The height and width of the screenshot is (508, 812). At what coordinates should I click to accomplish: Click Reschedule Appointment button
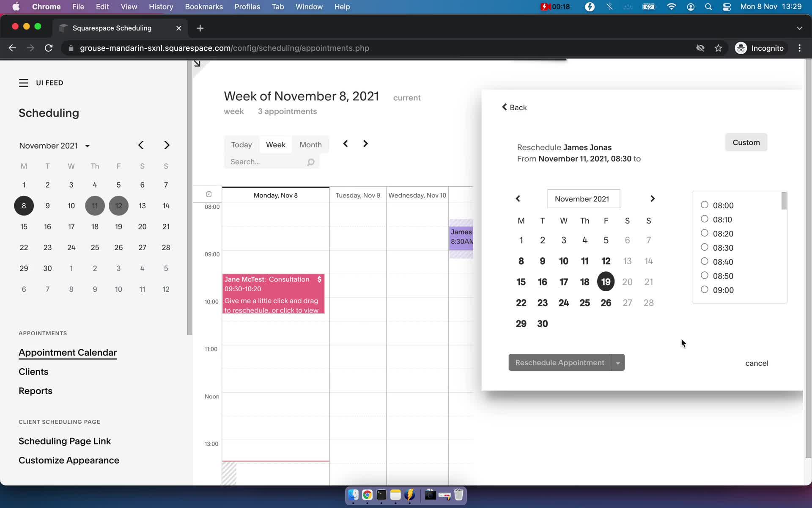click(560, 363)
